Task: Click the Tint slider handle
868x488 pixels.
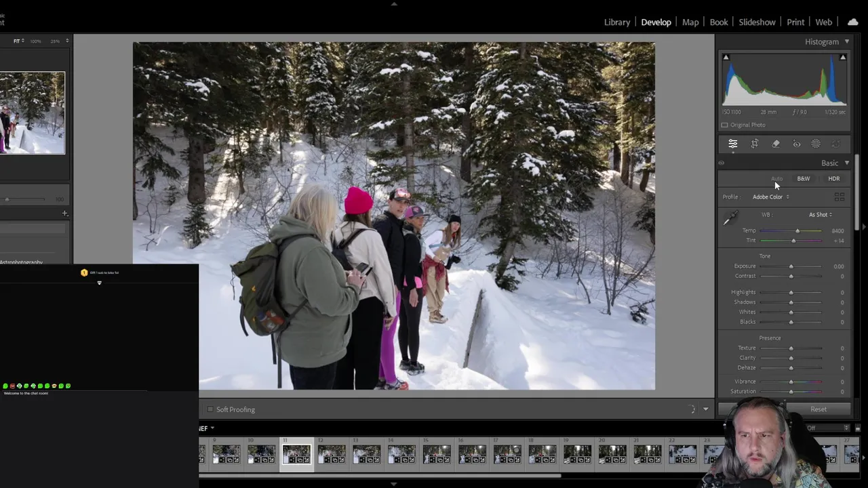Action: [793, 241]
